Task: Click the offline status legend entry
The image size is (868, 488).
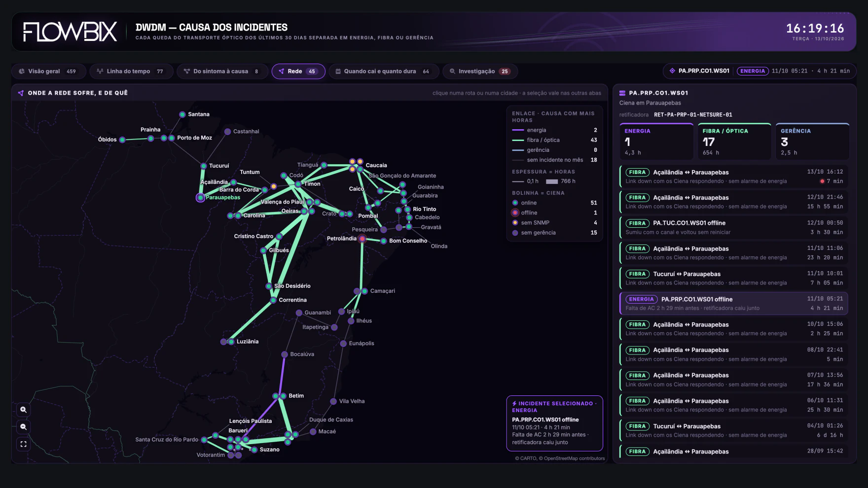Action: (554, 213)
